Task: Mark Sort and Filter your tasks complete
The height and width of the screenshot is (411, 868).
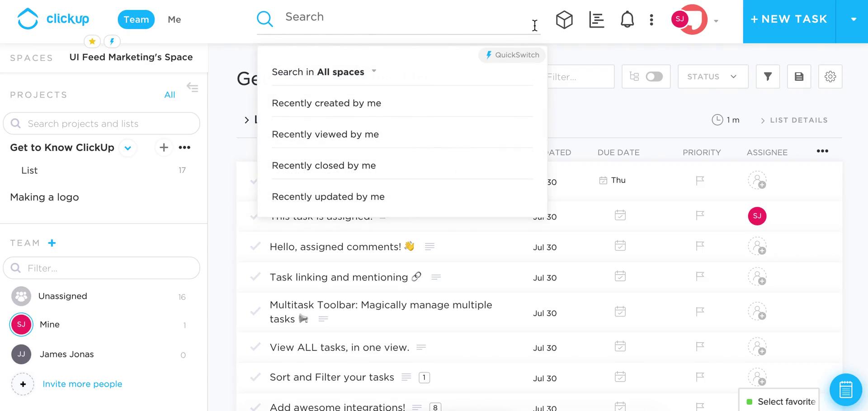Action: click(255, 377)
